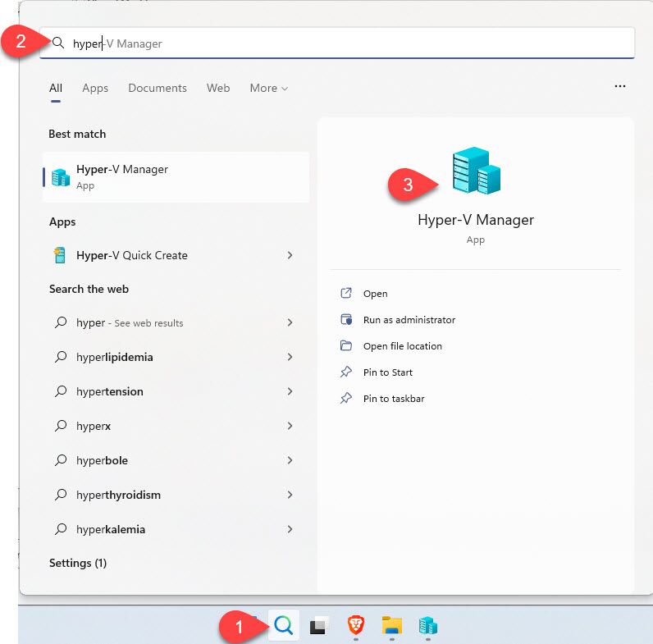Click search icon beside hyperthyroidism suggestion

(61, 495)
